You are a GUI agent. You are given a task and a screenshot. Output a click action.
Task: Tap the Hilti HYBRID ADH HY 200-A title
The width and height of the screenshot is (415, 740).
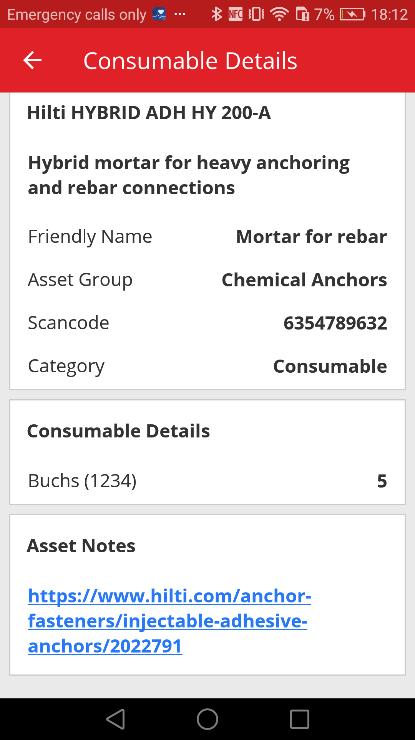[149, 113]
